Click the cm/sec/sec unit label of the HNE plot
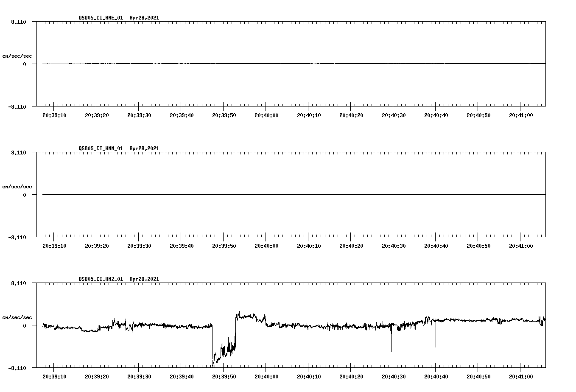Viewport: 576px width, 392px height. (17, 55)
